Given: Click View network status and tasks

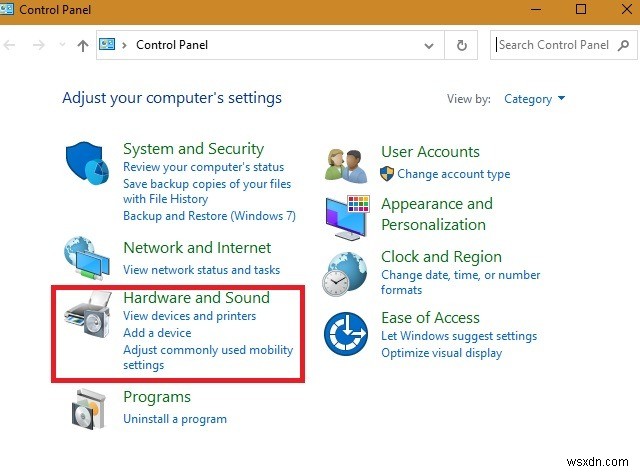Looking at the screenshot, I should (x=202, y=270).
